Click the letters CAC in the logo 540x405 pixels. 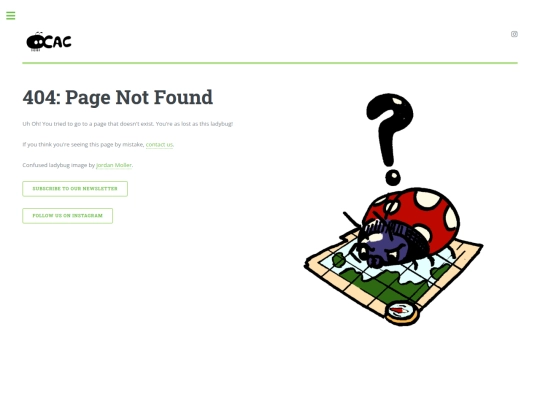pyautogui.click(x=58, y=42)
